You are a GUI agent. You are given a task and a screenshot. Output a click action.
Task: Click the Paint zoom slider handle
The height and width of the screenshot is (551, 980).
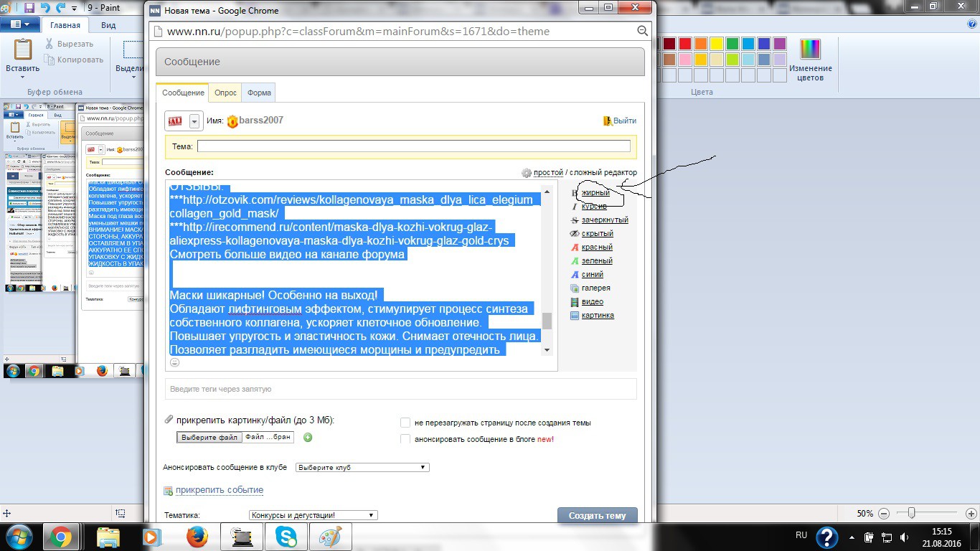(x=912, y=513)
